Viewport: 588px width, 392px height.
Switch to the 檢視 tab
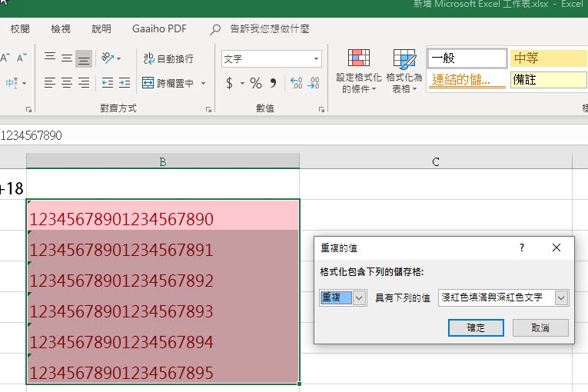61,29
